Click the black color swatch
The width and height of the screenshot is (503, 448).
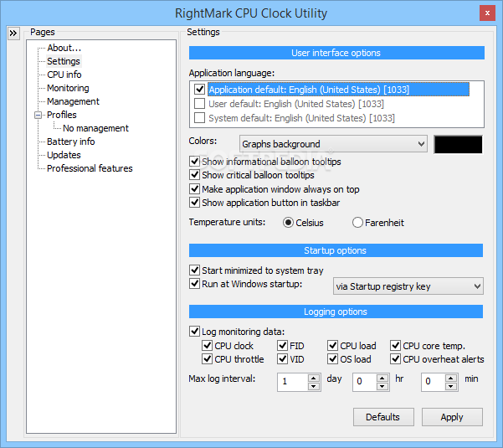(458, 144)
